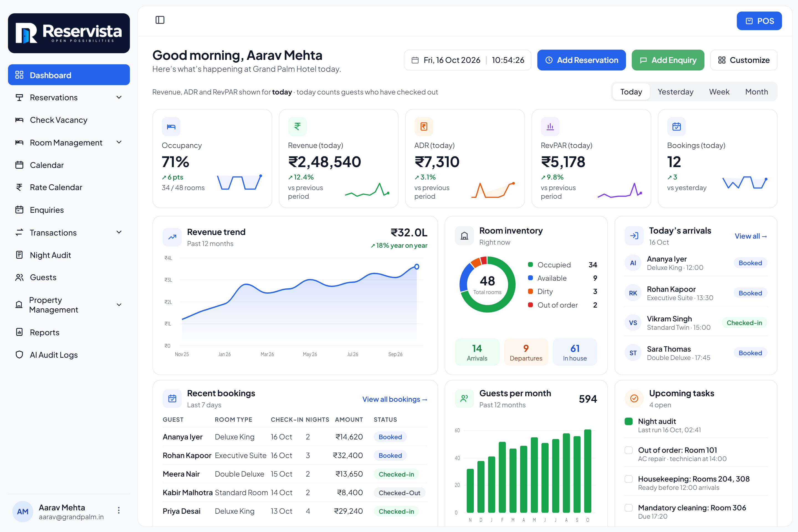Expand the Reservations submenu chevron
The width and height of the screenshot is (798, 532).
[x=119, y=97]
